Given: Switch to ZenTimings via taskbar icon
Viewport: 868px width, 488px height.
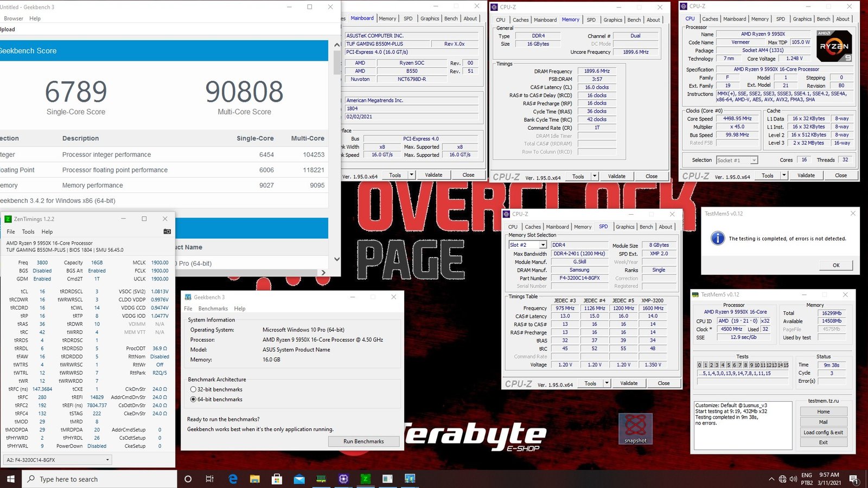Looking at the screenshot, I should point(366,479).
